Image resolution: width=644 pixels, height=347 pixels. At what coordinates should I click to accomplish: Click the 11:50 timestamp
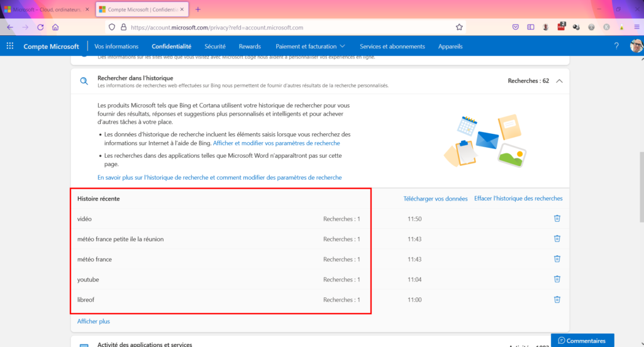[414, 219]
